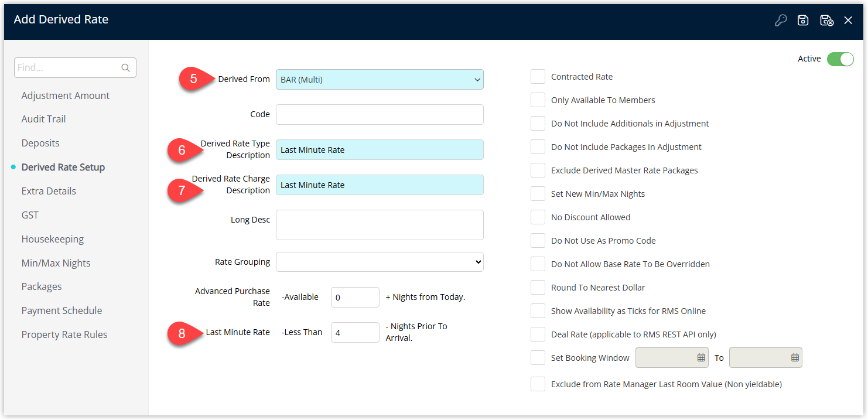Select Derived Rate Setup in sidebar
868x420 pixels.
point(63,167)
